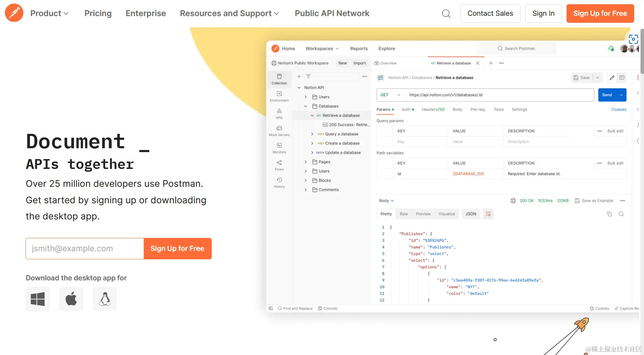This screenshot has width=644, height=355.
Task: Expand the Pages folder
Action: 306,162
